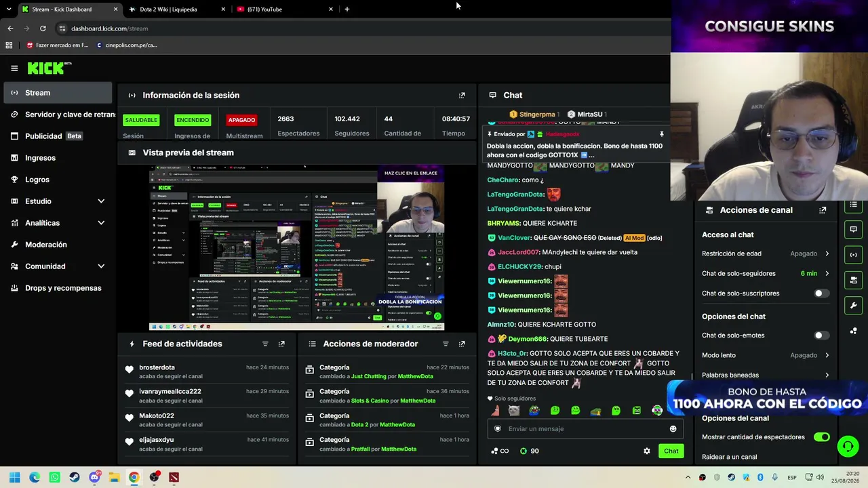Click the heart icon next to Makoto022
The height and width of the screenshot is (488, 868).
coord(130,418)
